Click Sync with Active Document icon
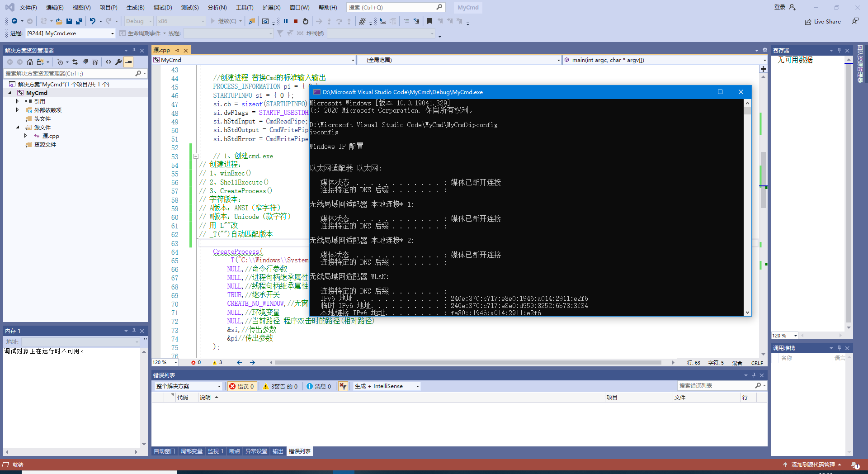 [x=75, y=62]
